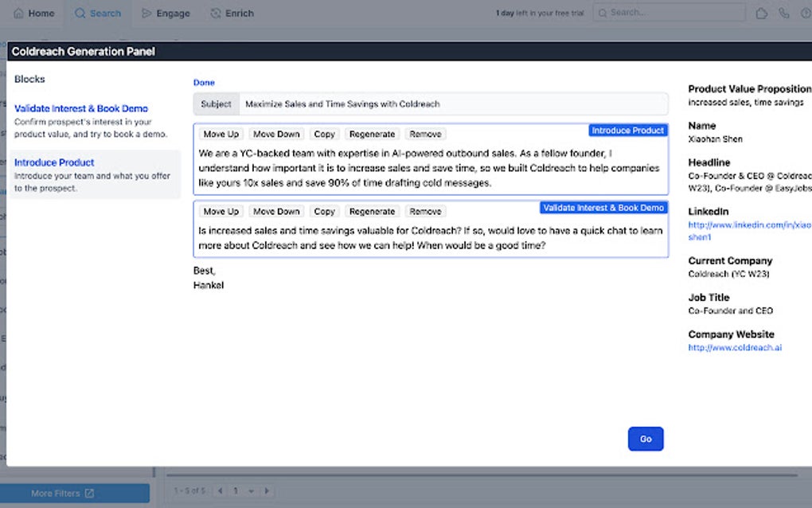Click 'increased sales, time savings' value text

tap(746, 103)
